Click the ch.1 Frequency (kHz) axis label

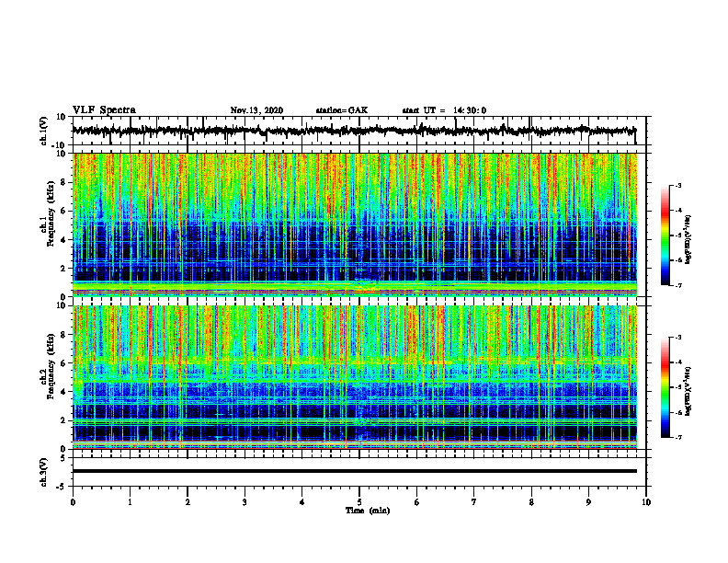[x=47, y=225]
